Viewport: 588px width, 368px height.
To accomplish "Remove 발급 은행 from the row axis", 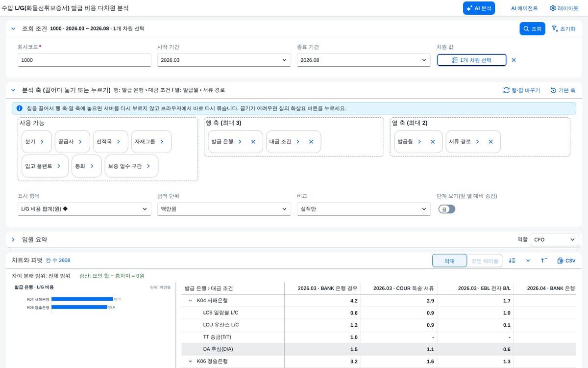I will click(253, 141).
